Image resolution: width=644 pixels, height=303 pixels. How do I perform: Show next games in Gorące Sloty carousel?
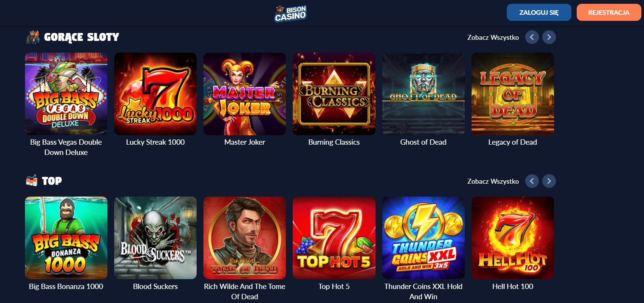pos(549,37)
